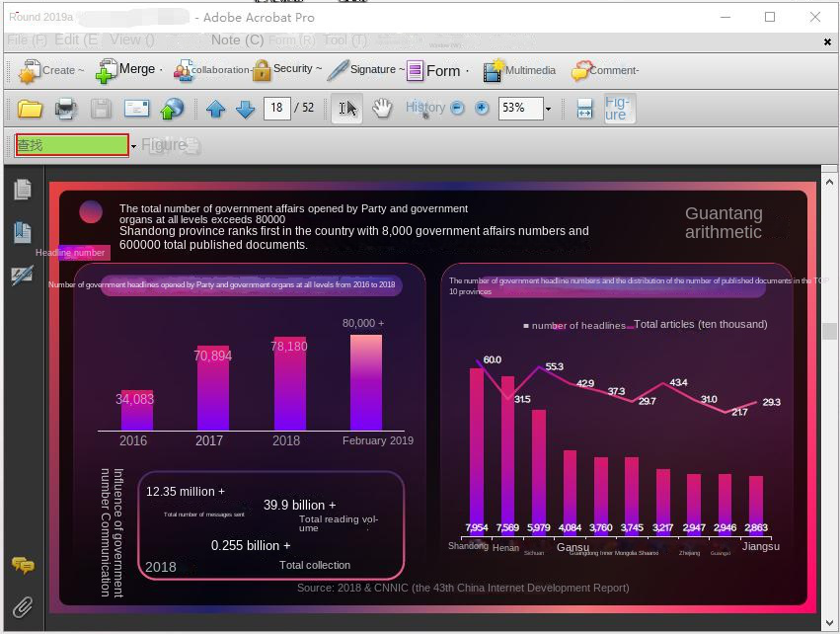Click the Comments speech-bubble icon in sidebar
840x634 pixels.
[22, 564]
